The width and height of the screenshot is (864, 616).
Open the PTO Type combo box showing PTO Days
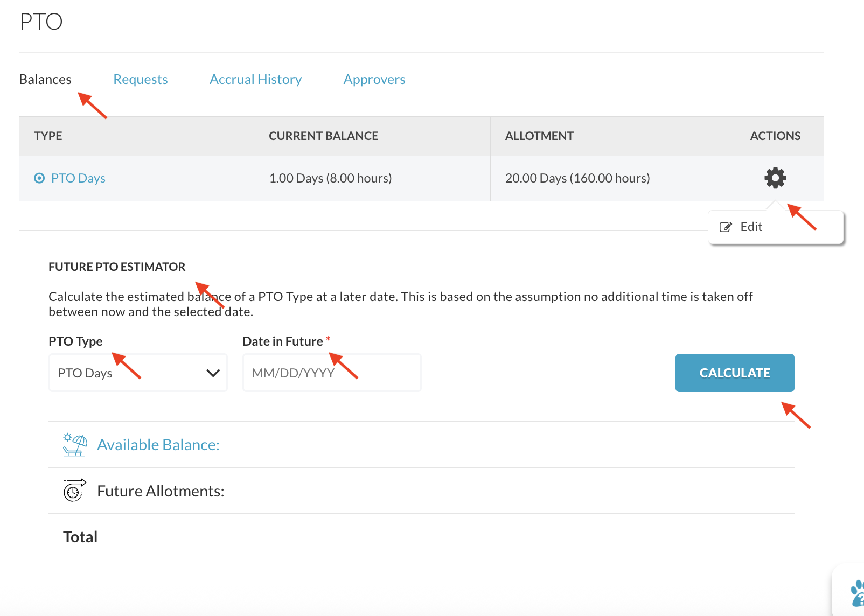point(129,373)
